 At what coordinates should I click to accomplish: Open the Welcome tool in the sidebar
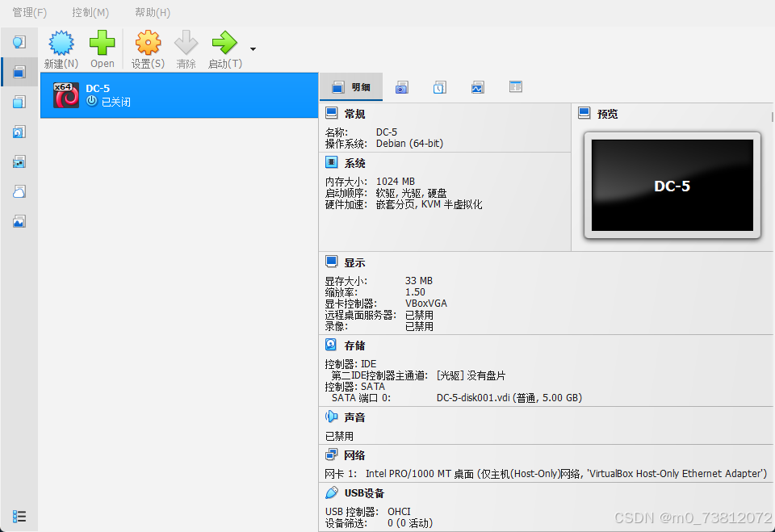coord(19,42)
